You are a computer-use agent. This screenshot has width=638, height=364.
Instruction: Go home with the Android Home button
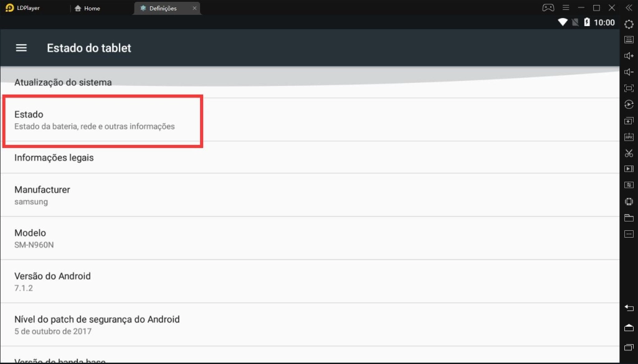pos(629,327)
